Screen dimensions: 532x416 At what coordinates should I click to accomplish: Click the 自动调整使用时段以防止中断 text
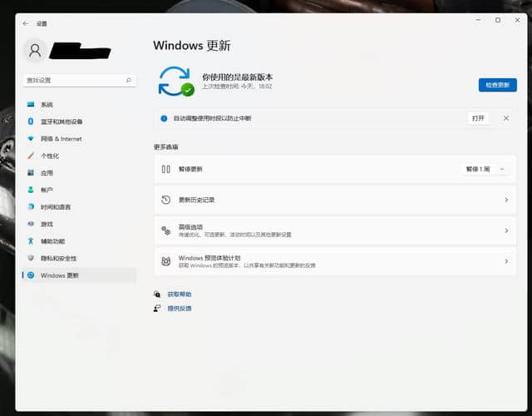[x=213, y=118]
